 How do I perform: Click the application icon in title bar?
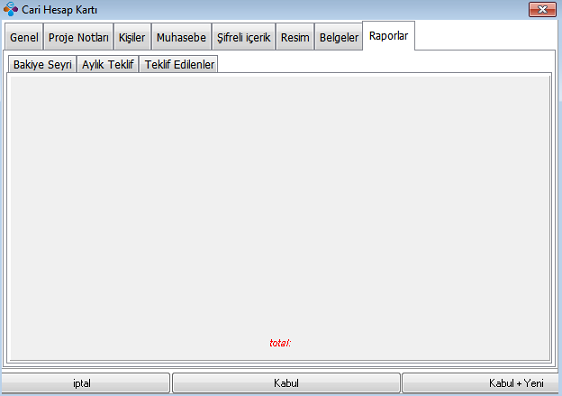coord(10,9)
